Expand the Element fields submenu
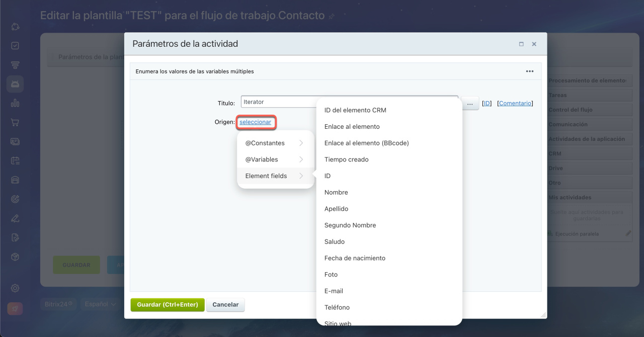 click(275, 176)
